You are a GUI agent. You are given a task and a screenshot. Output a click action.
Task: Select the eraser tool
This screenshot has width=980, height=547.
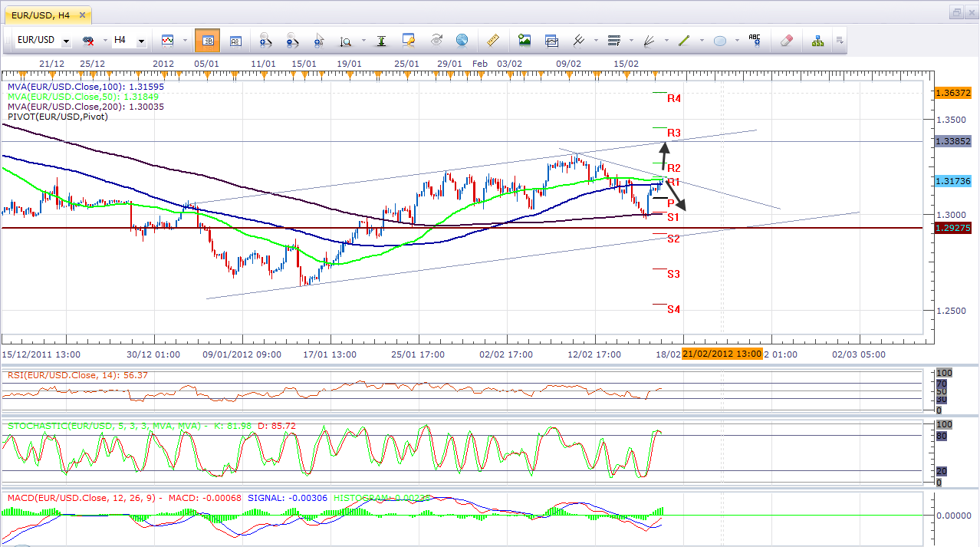pos(786,41)
